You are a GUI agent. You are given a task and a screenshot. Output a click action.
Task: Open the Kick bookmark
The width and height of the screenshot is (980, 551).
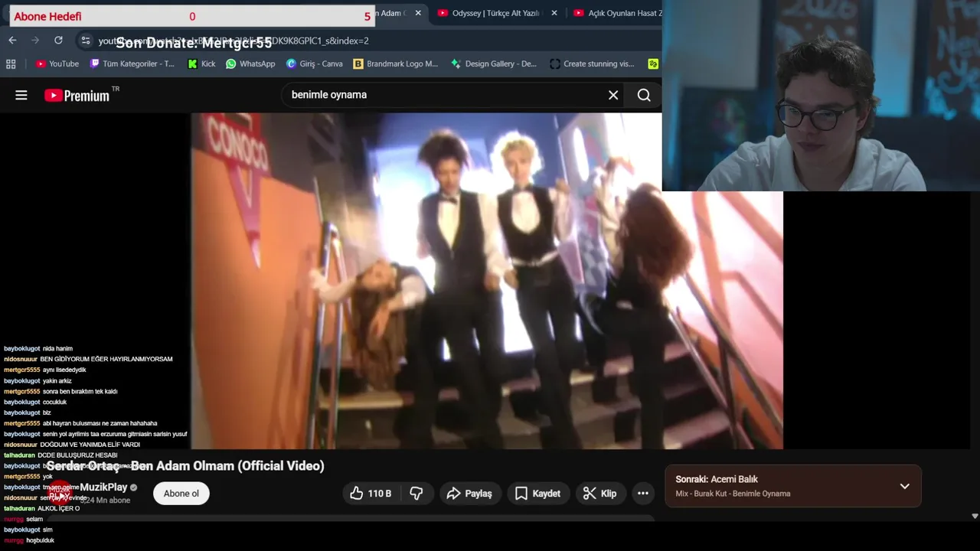[202, 64]
